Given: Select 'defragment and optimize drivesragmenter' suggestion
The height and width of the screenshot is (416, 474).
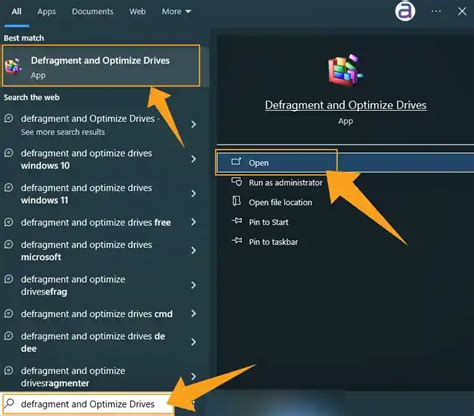Looking at the screenshot, I should [73, 377].
